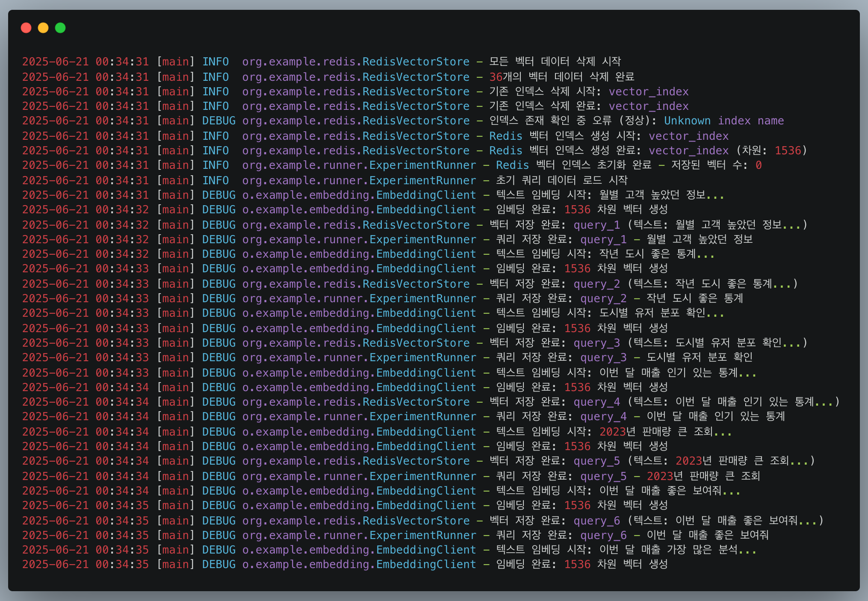Viewport: 868px width, 601px height.
Task: Click the first log line's 'INFO' level label
Action: [216, 62]
